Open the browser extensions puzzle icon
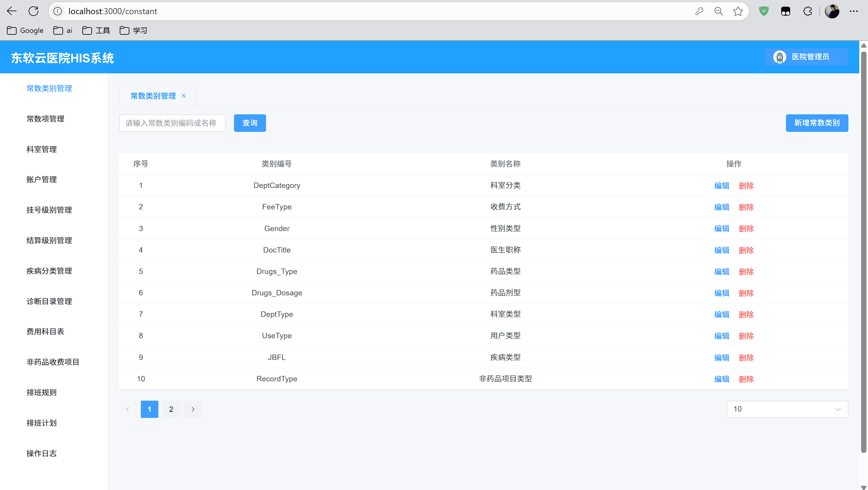The image size is (868, 490). point(807,11)
